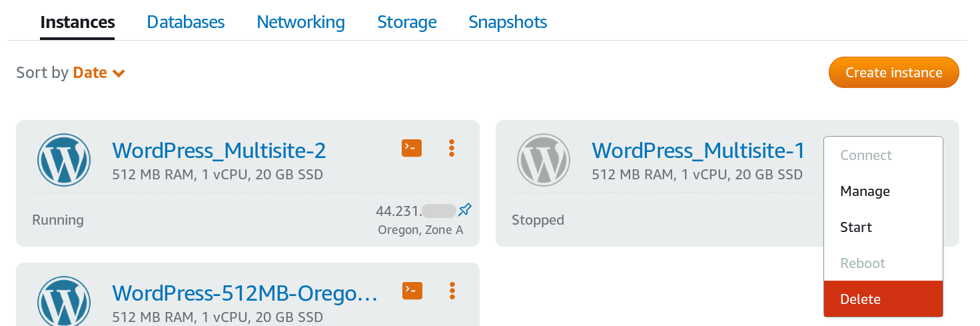Switch to the Databases tab
The width and height of the screenshot is (980, 326).
186,22
